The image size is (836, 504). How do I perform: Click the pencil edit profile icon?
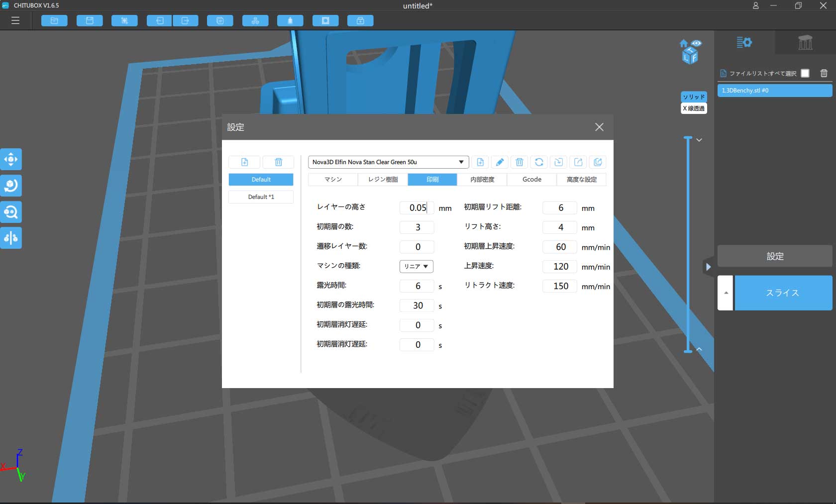tap(500, 162)
